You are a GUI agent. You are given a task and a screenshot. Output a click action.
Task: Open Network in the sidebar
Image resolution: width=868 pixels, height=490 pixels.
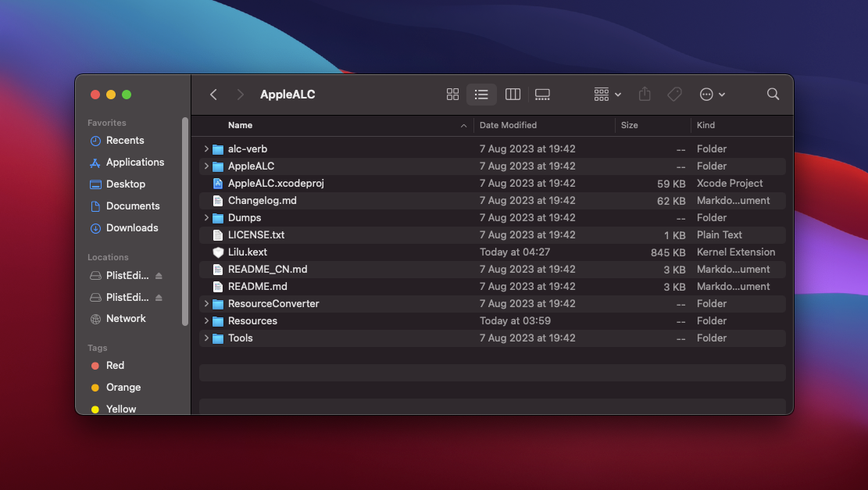(126, 319)
